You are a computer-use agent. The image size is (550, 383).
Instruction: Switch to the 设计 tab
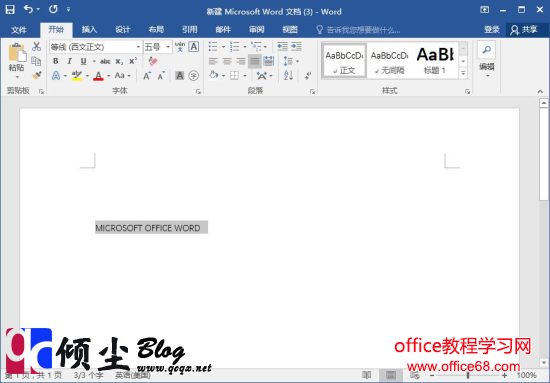123,30
